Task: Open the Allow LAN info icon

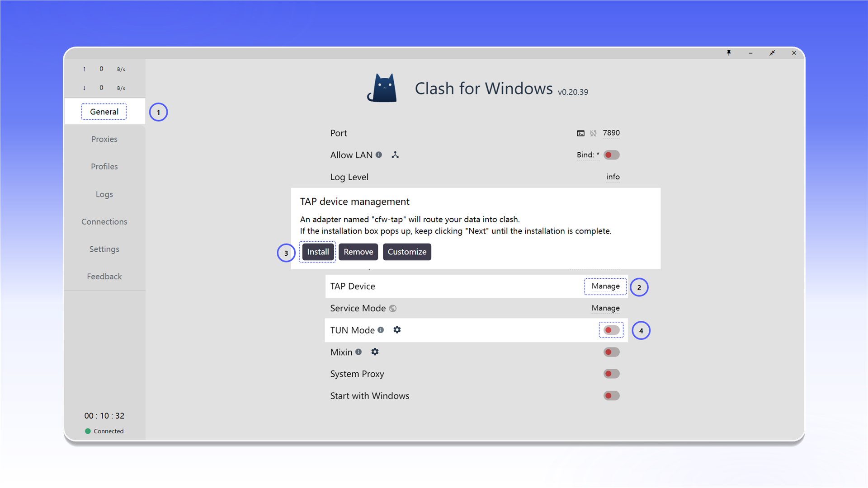Action: point(379,155)
